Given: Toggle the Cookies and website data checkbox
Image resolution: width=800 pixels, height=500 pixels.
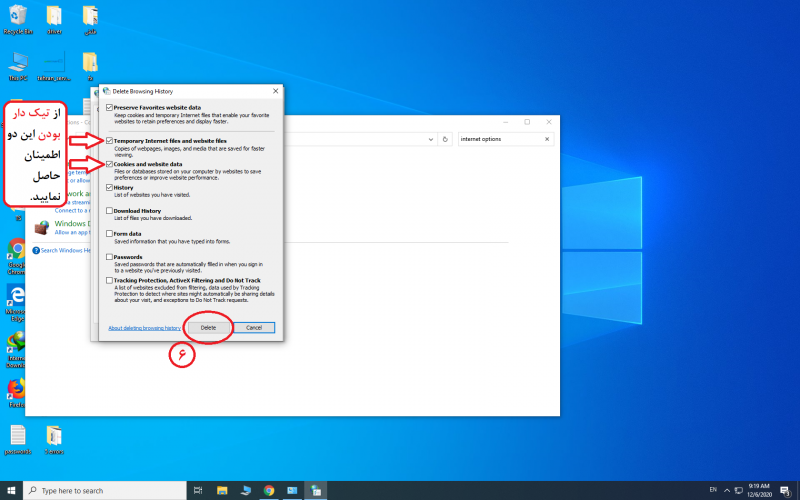Looking at the screenshot, I should [x=109, y=164].
